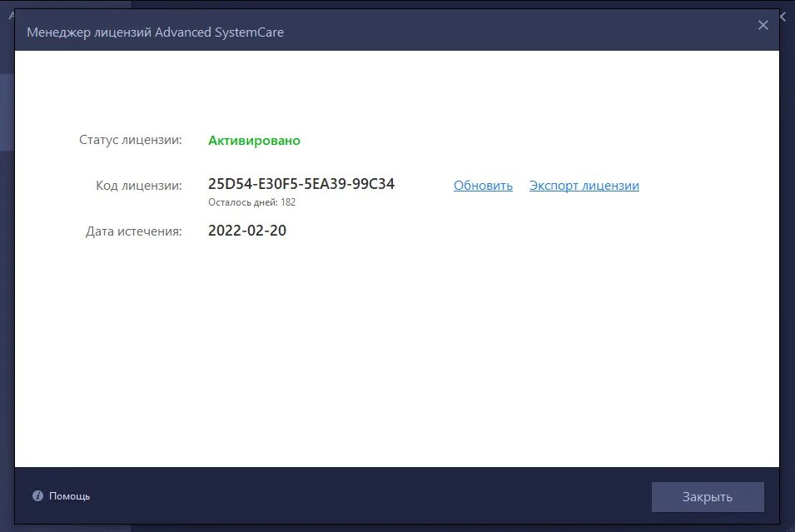Viewport: 795px width, 532px height.
Task: Click the help info icon
Action: click(38, 495)
